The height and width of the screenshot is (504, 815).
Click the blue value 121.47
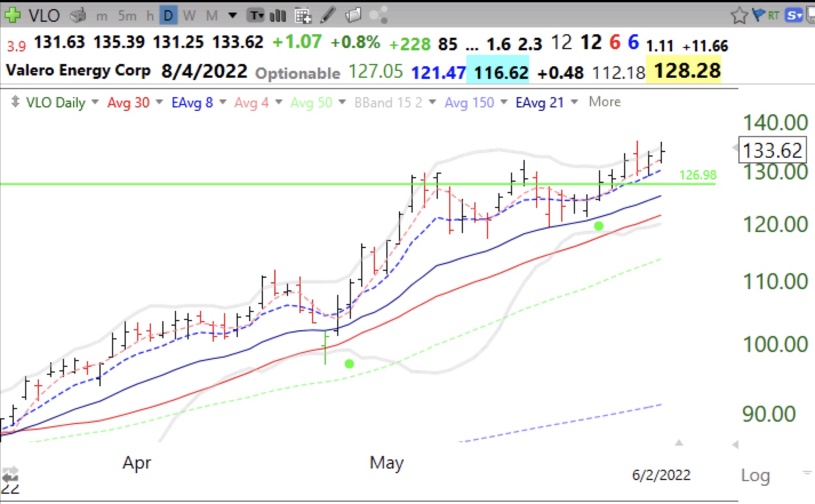(438, 73)
